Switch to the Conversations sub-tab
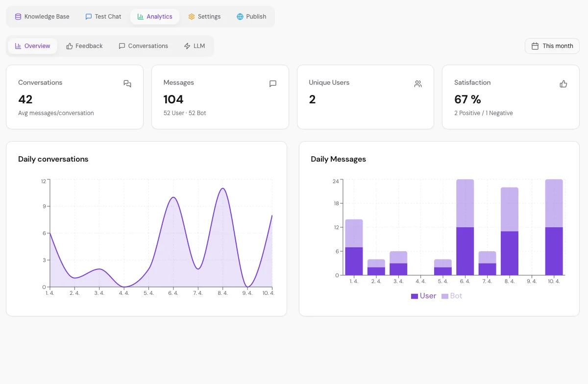 [143, 46]
